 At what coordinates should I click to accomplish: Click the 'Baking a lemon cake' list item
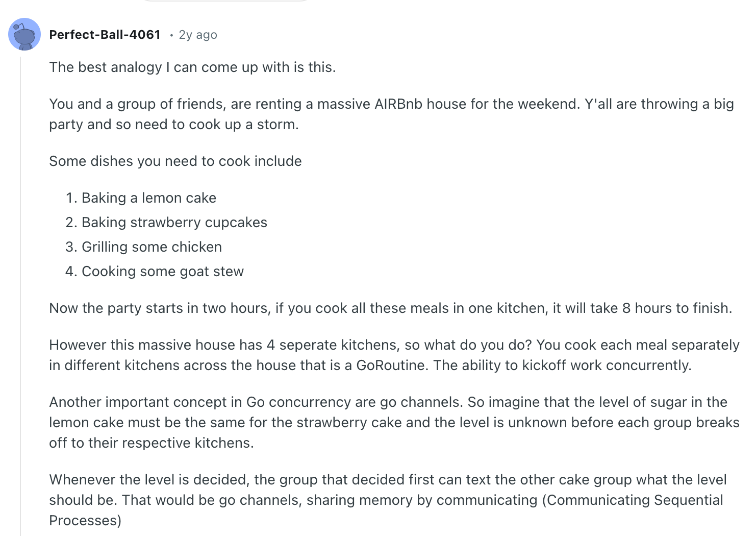(149, 198)
